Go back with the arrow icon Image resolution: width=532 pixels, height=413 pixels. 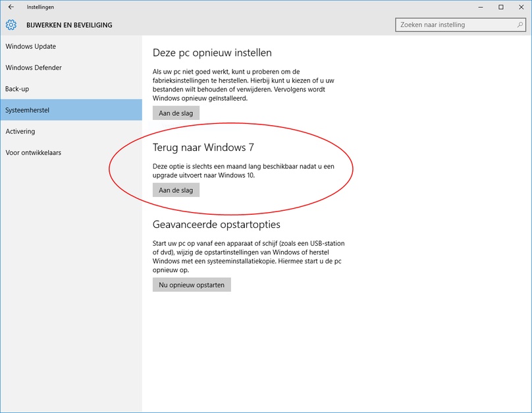tap(11, 7)
